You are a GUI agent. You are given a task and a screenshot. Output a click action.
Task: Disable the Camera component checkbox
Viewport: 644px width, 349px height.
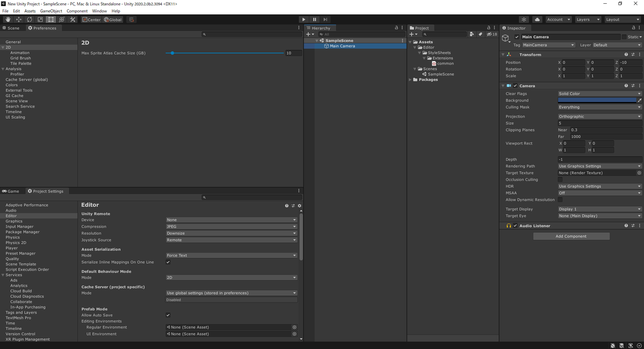click(x=515, y=85)
